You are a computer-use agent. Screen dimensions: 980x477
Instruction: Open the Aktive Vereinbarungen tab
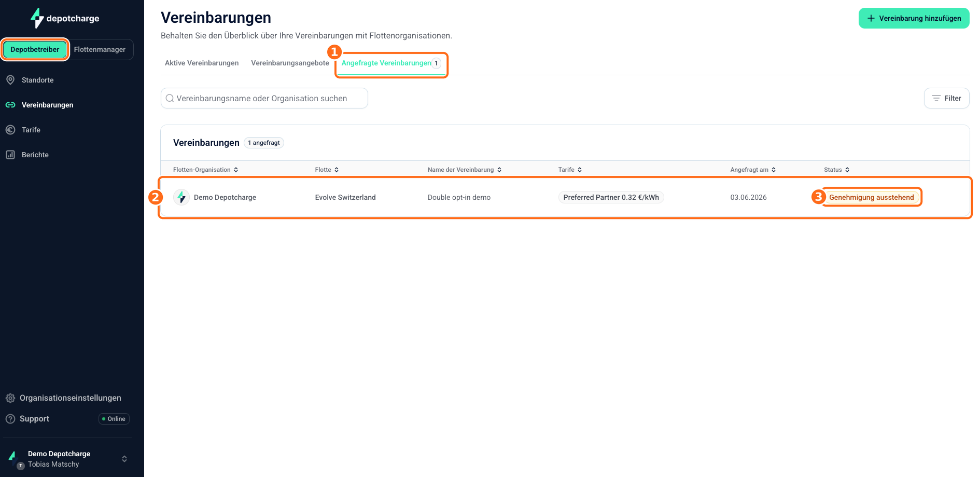[x=202, y=63]
